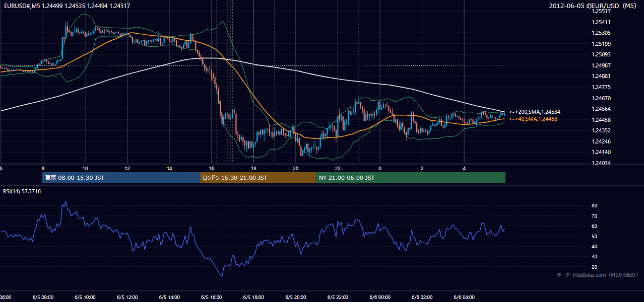Image resolution: width=644 pixels, height=302 pixels.
Task: Click the RSI scale value 30
Action: [594, 257]
